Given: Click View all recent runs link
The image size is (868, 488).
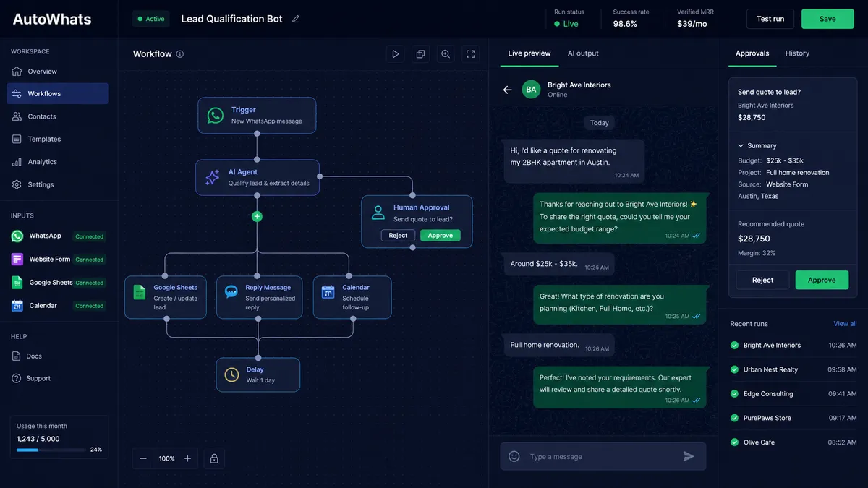Looking at the screenshot, I should pos(845,324).
